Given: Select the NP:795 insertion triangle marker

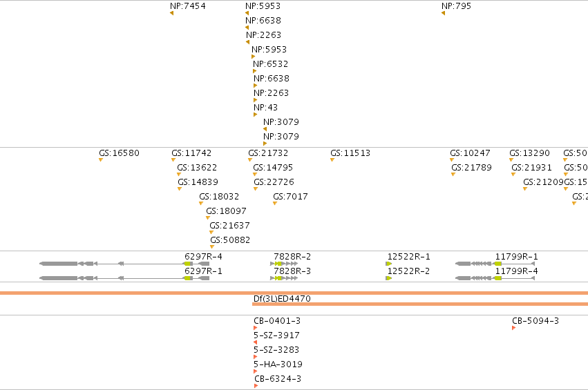Looking at the screenshot, I should (444, 13).
